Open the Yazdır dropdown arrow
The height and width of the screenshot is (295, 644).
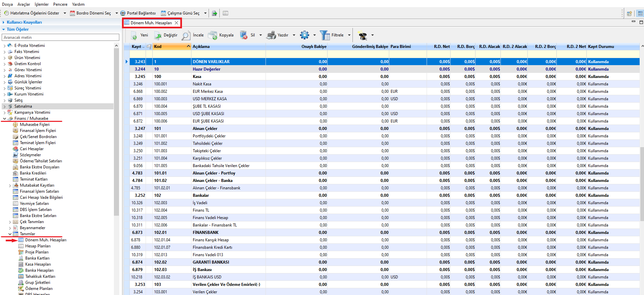[x=294, y=35]
